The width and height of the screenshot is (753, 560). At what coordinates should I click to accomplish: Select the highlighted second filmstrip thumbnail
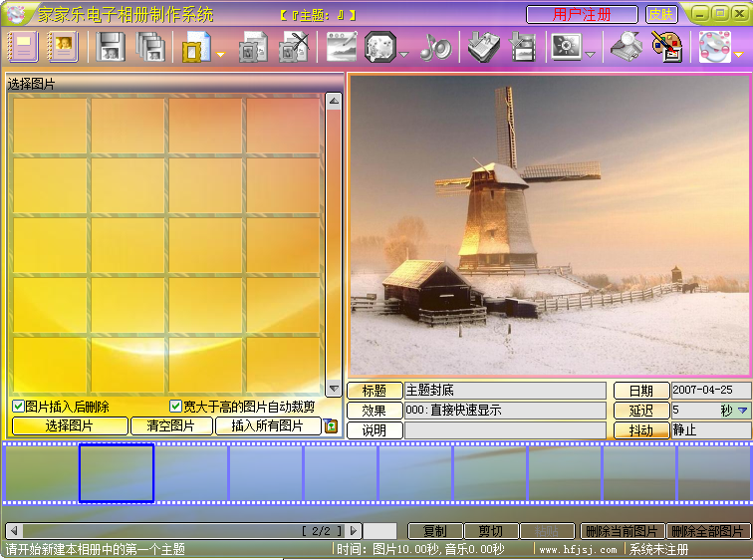coord(117,473)
